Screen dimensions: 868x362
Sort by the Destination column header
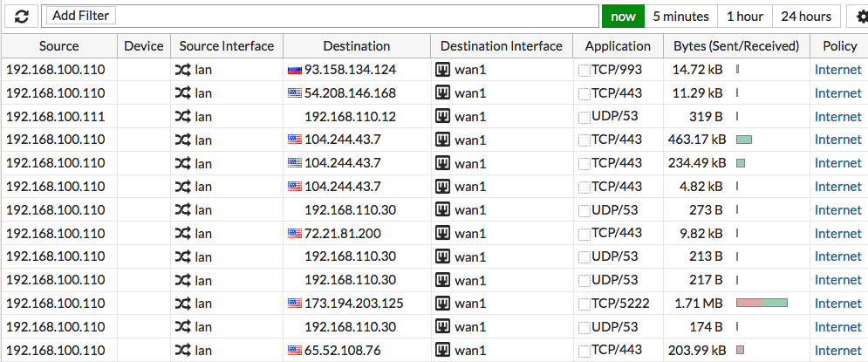click(x=357, y=46)
